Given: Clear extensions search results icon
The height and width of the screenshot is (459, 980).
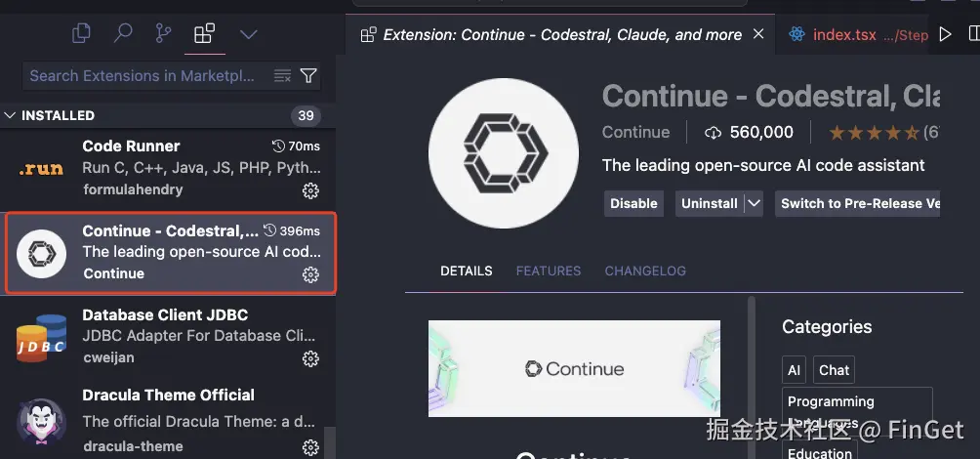Looking at the screenshot, I should pos(282,75).
